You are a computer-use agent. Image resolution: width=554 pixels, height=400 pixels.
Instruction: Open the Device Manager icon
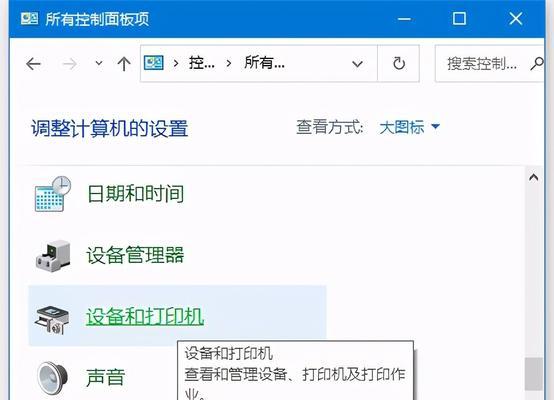click(x=53, y=256)
